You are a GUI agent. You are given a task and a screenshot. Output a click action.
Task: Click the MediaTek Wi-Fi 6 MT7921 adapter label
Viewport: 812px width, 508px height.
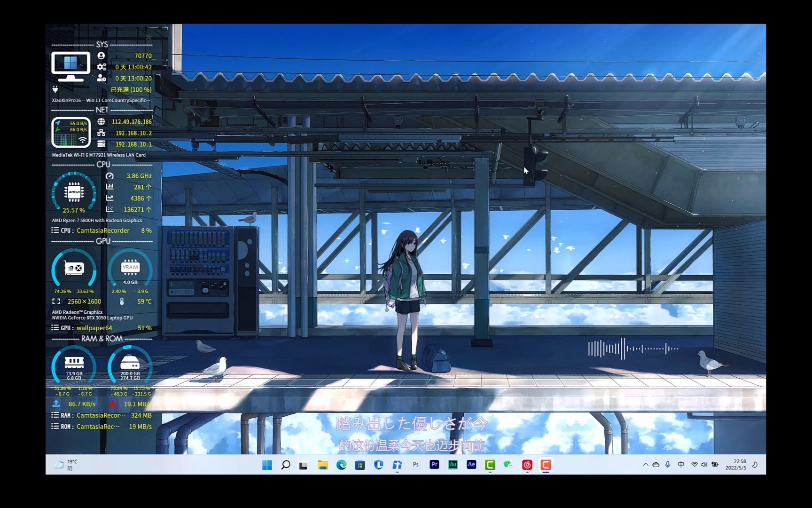pyautogui.click(x=99, y=155)
